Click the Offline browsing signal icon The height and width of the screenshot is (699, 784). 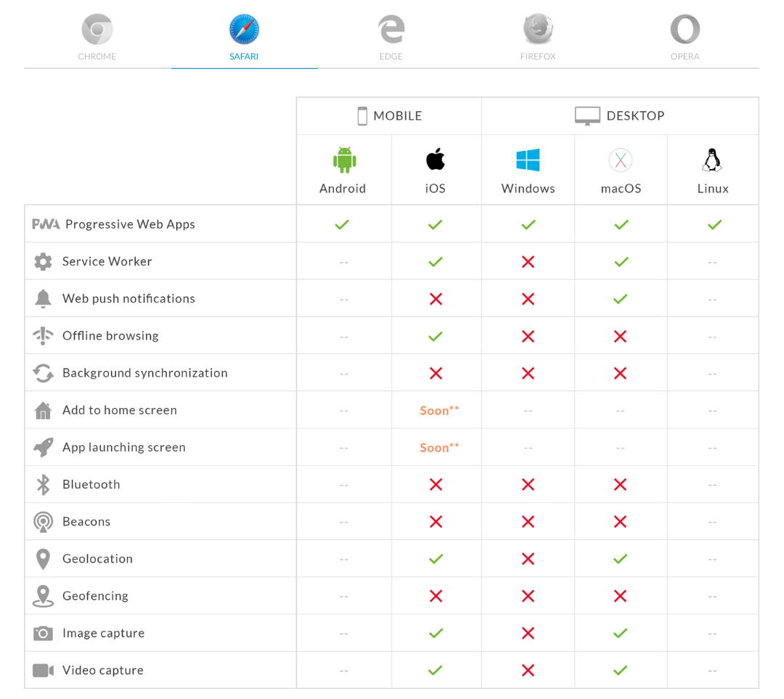43,335
